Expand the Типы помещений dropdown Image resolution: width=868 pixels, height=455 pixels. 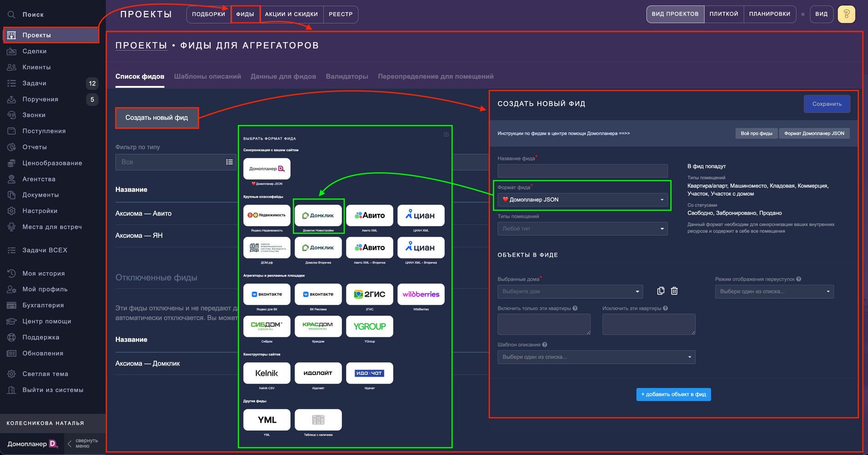tap(582, 229)
